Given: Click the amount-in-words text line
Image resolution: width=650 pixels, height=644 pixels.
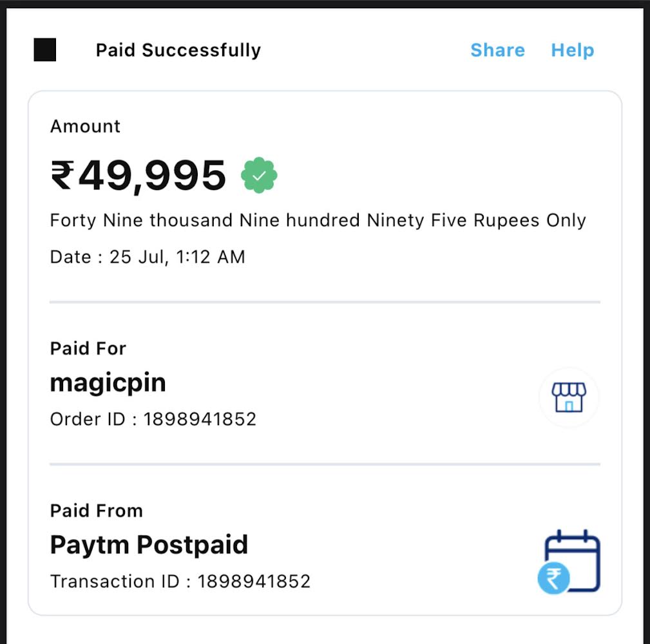Looking at the screenshot, I should click(318, 221).
